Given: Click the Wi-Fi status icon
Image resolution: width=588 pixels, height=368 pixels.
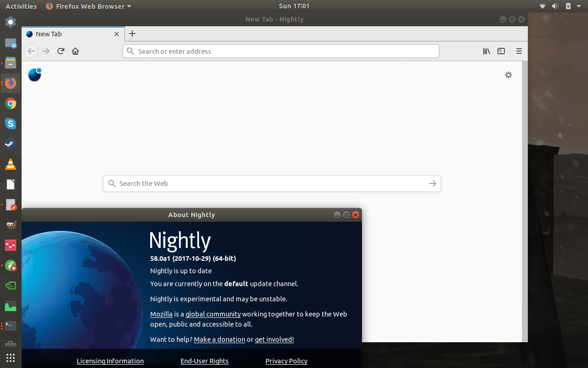Looking at the screenshot, I should (x=543, y=6).
